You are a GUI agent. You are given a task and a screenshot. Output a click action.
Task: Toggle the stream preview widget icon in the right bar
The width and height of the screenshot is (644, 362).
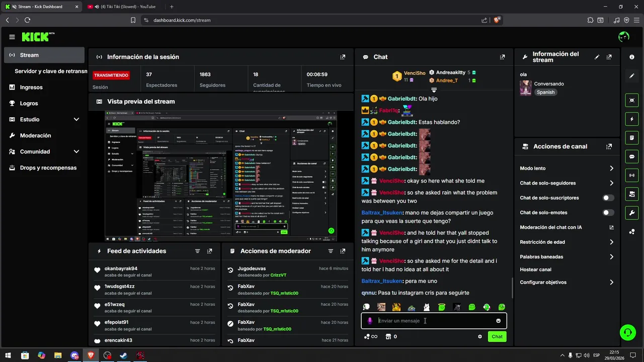coord(632,100)
